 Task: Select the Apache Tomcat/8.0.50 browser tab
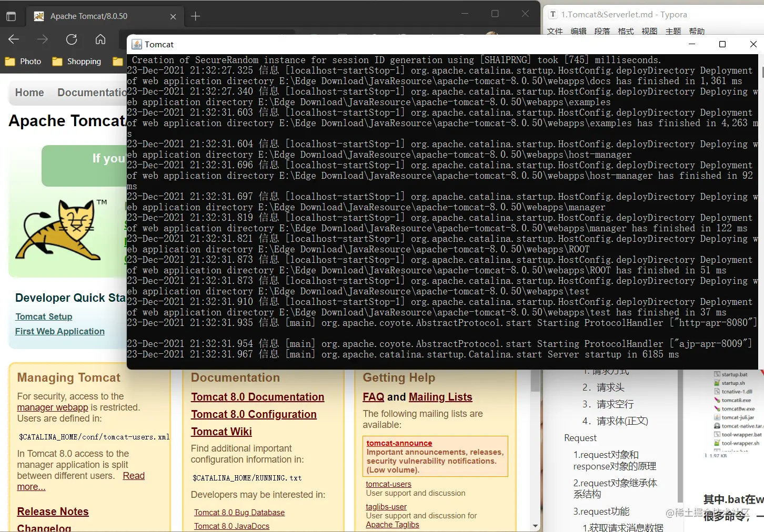(105, 16)
